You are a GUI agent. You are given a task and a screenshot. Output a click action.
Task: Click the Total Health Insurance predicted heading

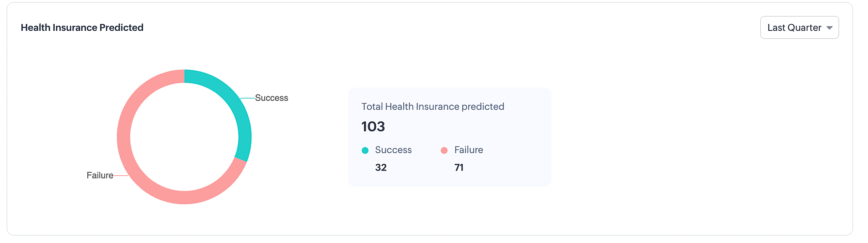[433, 107]
